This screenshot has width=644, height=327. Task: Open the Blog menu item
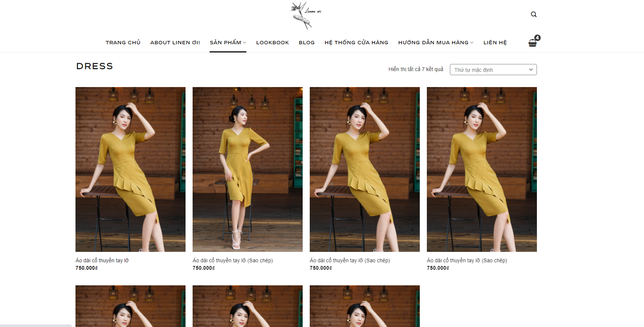pos(306,43)
